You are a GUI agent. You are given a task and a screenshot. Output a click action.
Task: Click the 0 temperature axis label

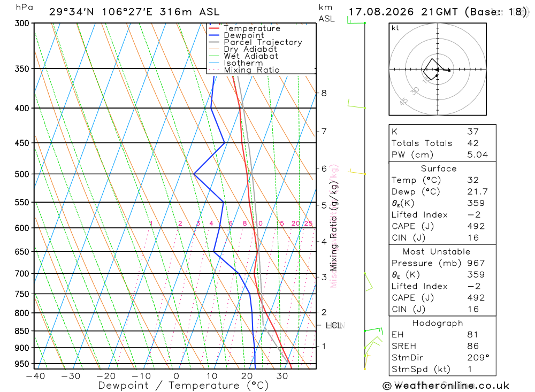pyautogui.click(x=177, y=376)
